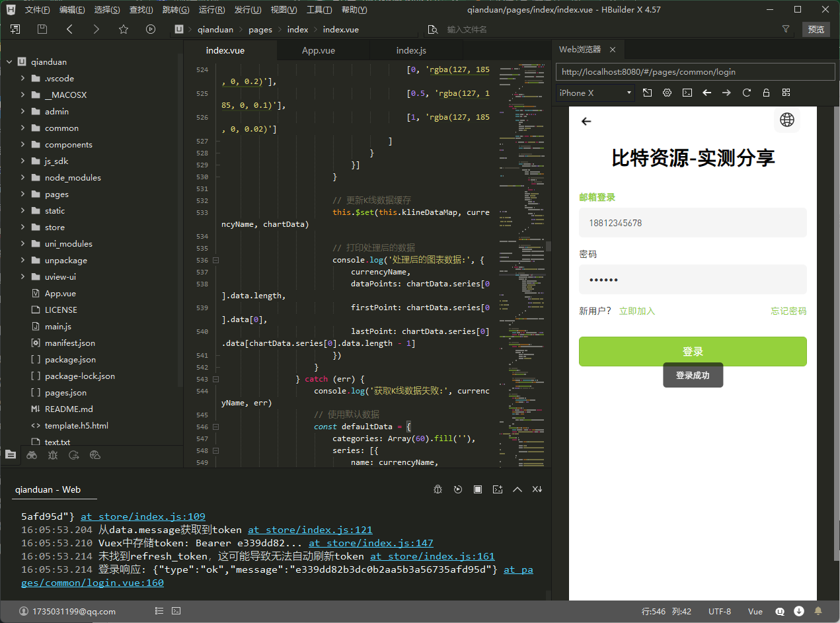Open the binoculars search icon in sidebar
840x623 pixels.
click(x=32, y=454)
